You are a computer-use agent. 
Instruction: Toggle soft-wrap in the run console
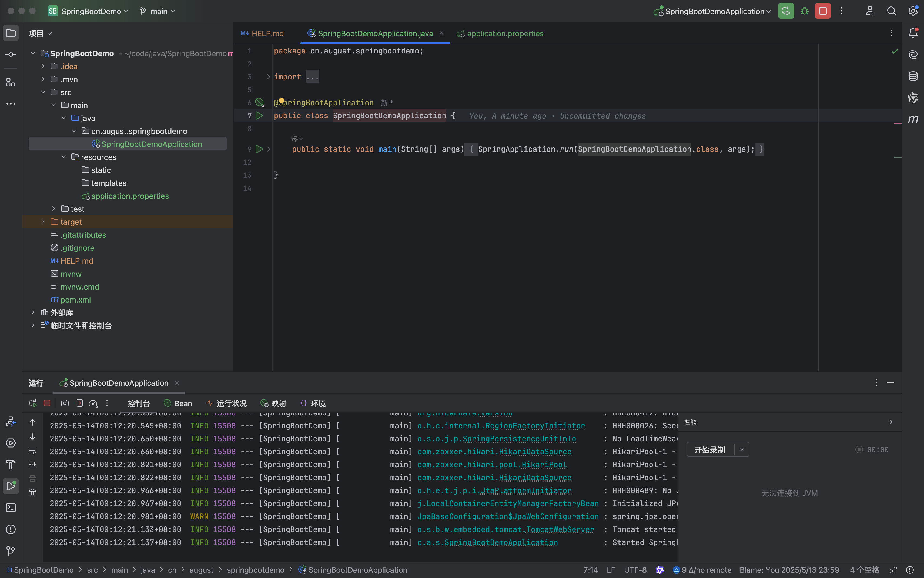coord(32,451)
